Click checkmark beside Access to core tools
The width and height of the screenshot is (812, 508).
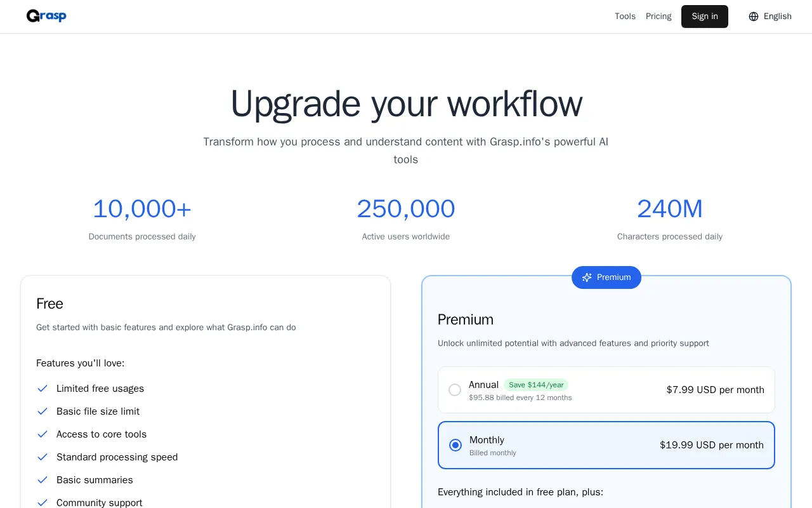pos(43,434)
